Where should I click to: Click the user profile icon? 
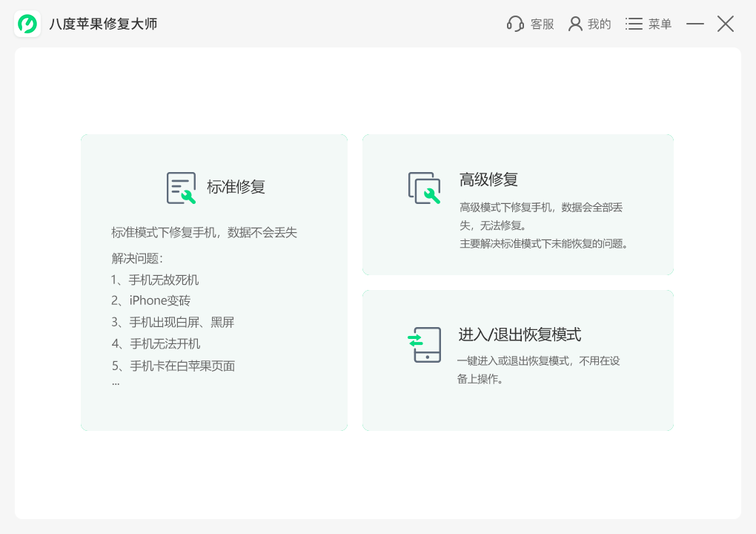575,24
